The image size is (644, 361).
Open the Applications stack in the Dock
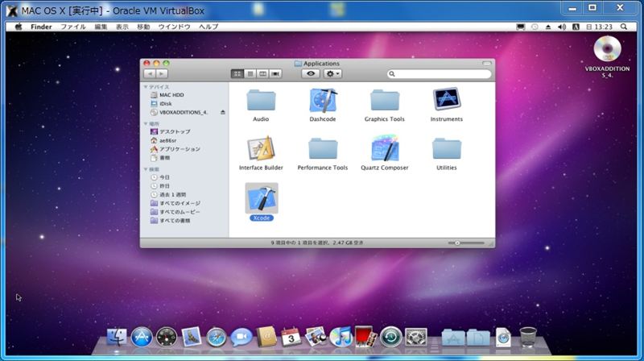coord(453,338)
